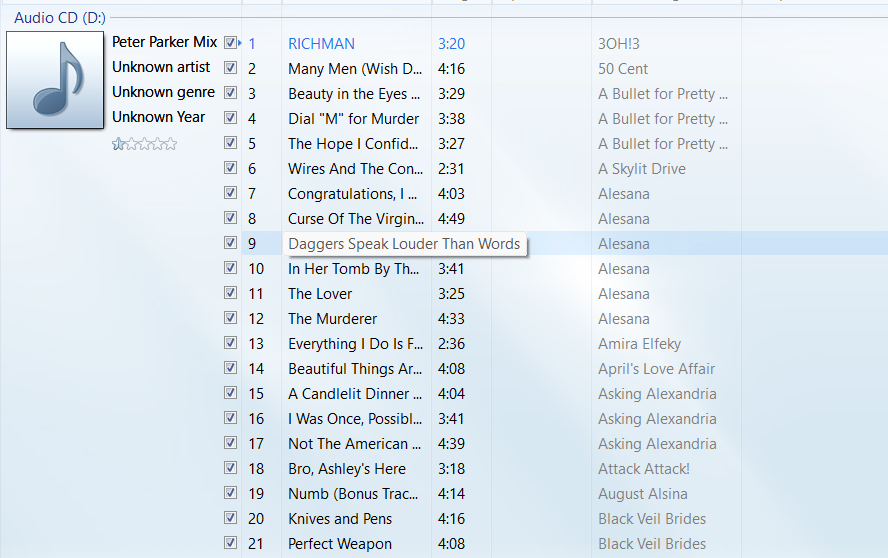Image resolution: width=888 pixels, height=558 pixels.
Task: Click the star rating under Unknown Year
Action: coord(144,144)
